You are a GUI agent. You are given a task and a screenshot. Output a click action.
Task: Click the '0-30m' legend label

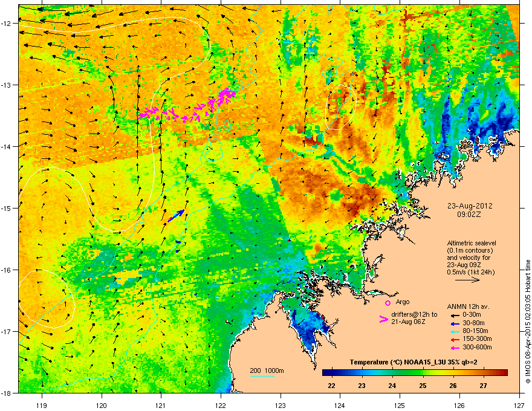[x=472, y=315]
